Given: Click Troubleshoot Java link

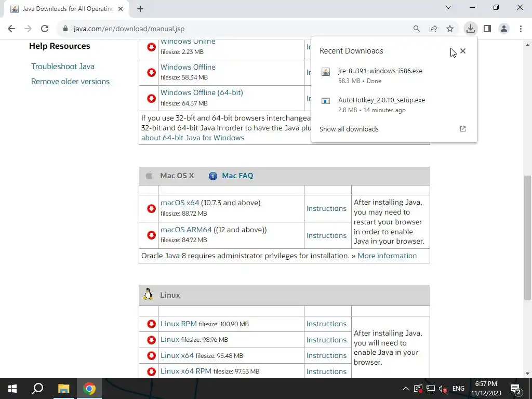Looking at the screenshot, I should (x=63, y=66).
